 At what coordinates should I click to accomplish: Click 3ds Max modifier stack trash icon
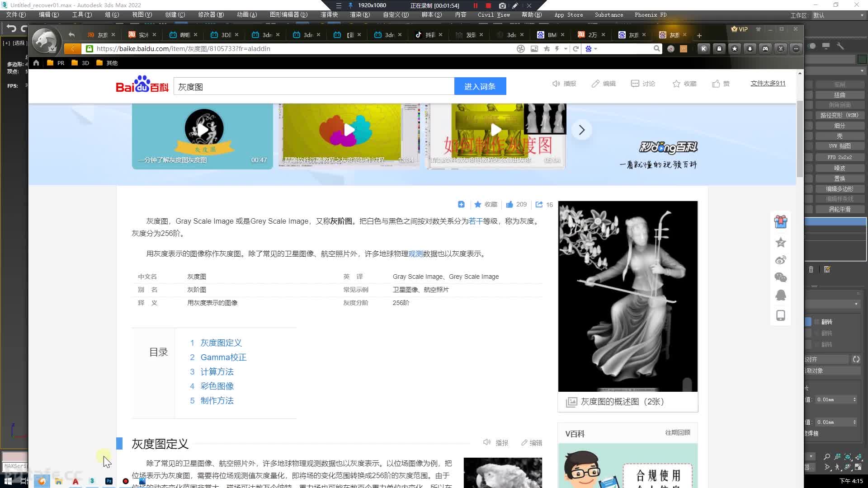[811, 270]
